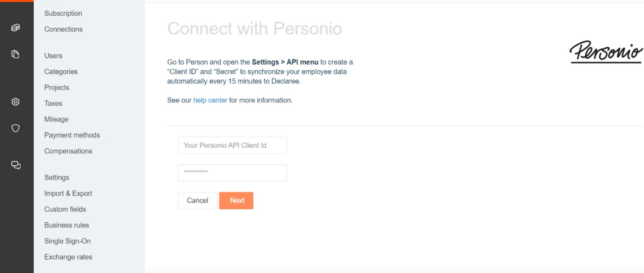Select Users from the settings menu
The height and width of the screenshot is (273, 644).
[53, 56]
